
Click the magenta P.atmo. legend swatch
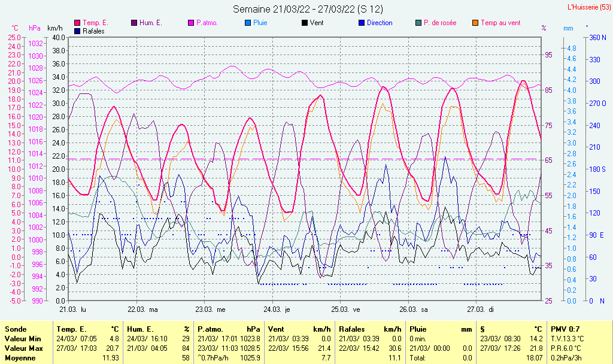coord(191,23)
